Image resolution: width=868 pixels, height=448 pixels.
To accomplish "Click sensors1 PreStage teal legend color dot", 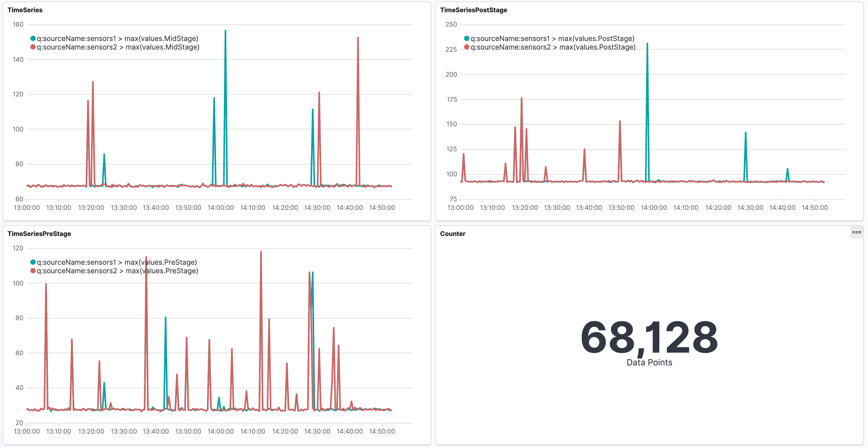I will point(33,262).
